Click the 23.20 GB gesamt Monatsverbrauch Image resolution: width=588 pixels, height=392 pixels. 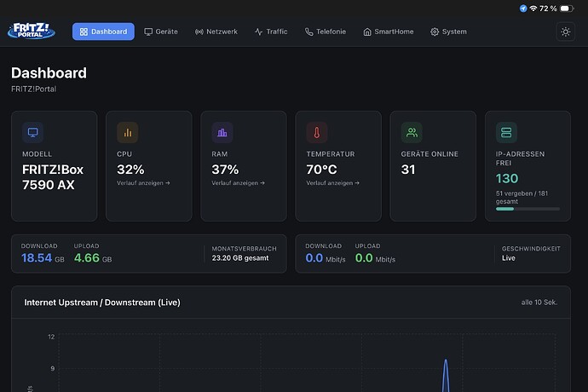tap(240, 258)
